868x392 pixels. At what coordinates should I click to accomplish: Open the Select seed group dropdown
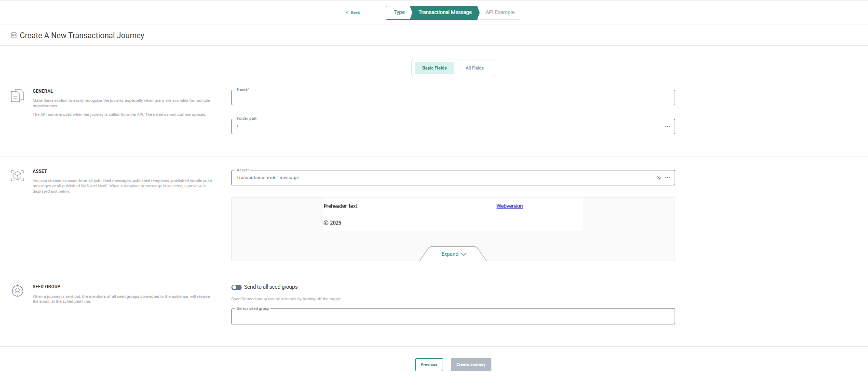pos(453,317)
